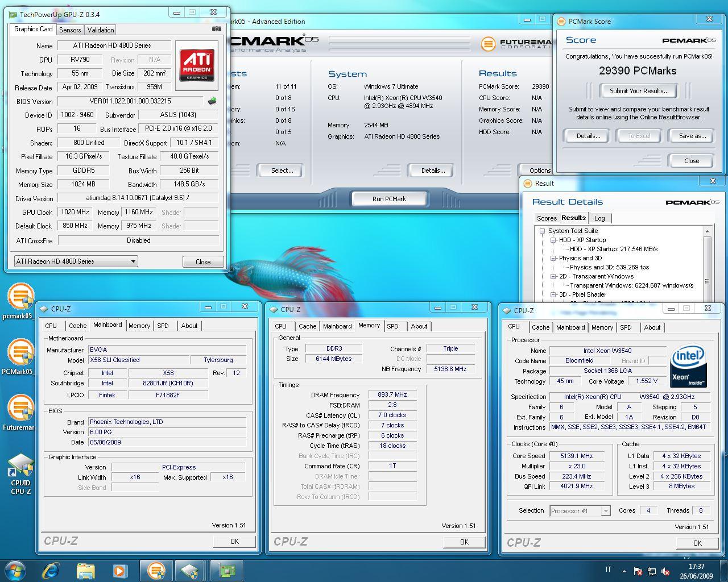Collapse the Physics and 3D node

click(553, 258)
